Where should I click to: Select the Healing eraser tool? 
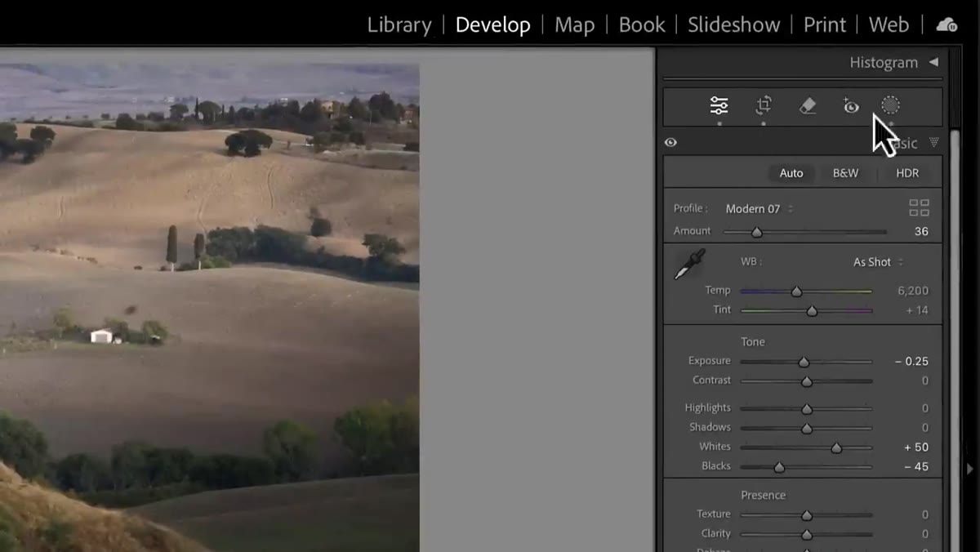click(x=808, y=105)
